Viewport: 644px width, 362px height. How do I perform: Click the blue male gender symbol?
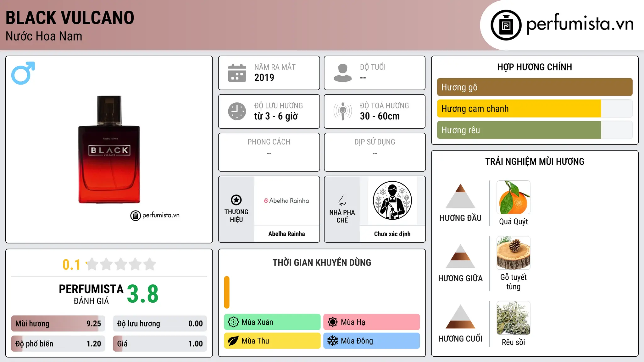[23, 73]
